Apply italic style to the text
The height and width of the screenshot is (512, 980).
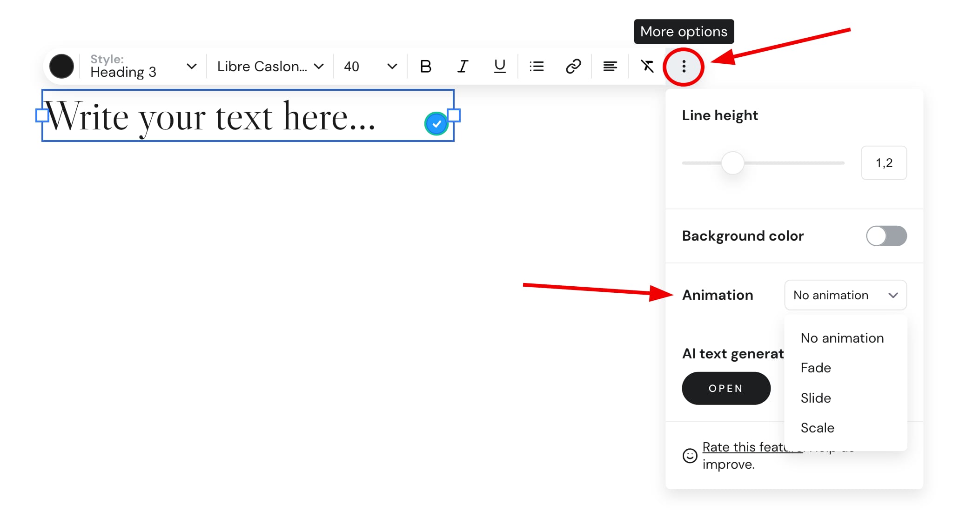point(462,66)
